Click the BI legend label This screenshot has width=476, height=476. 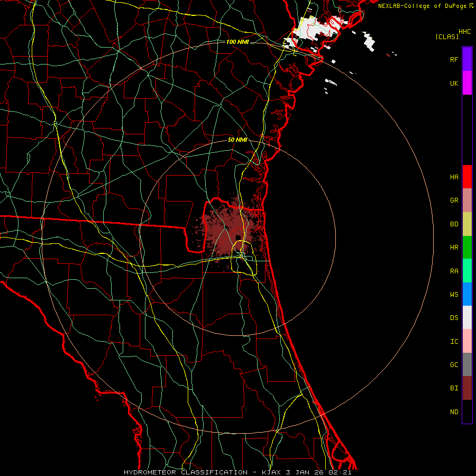[454, 388]
